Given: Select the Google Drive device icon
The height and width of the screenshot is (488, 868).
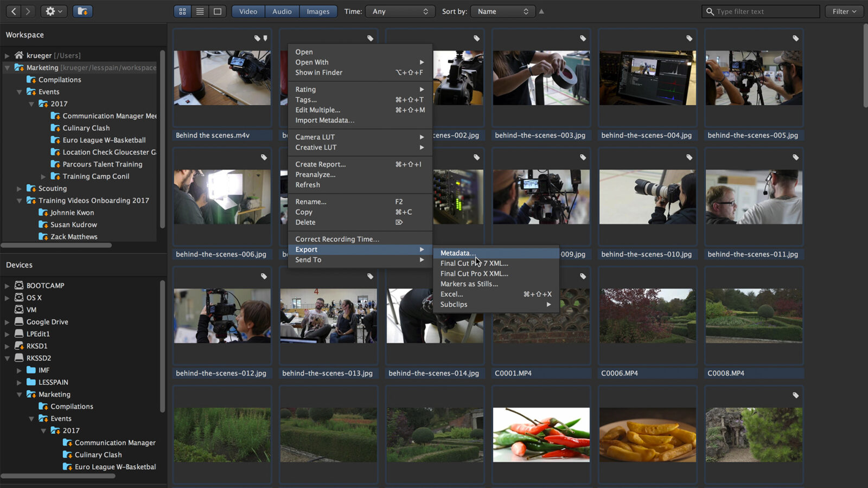Looking at the screenshot, I should coord(19,322).
